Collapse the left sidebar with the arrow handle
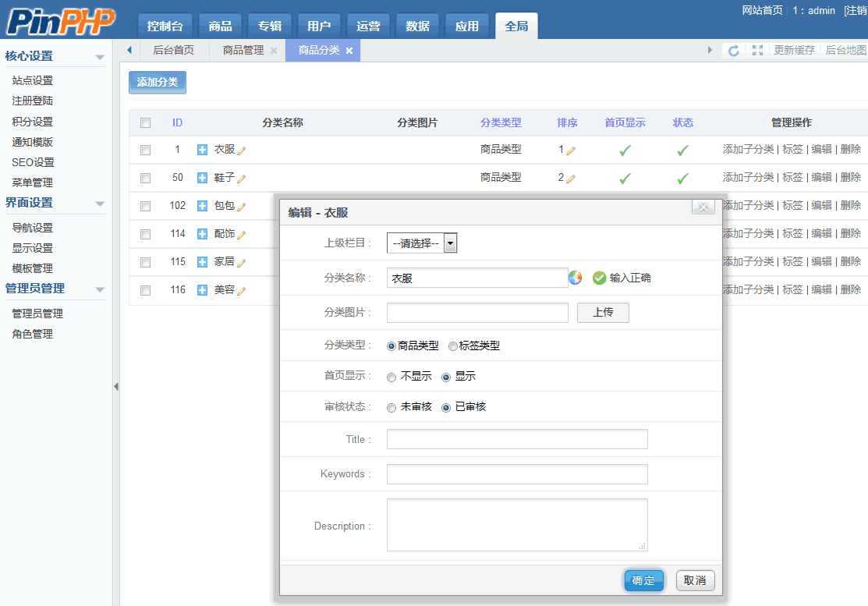 point(116,387)
